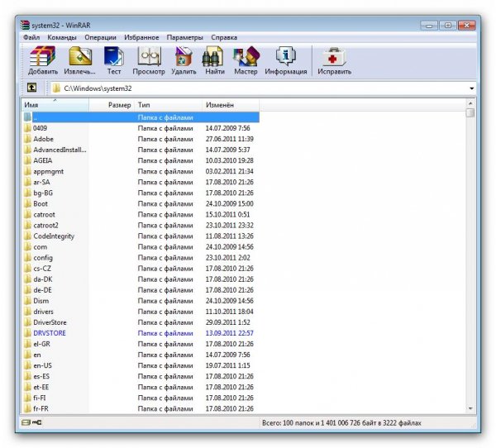The width and height of the screenshot is (496, 448).
Task: Select the catroot folder name
Action: [45, 215]
